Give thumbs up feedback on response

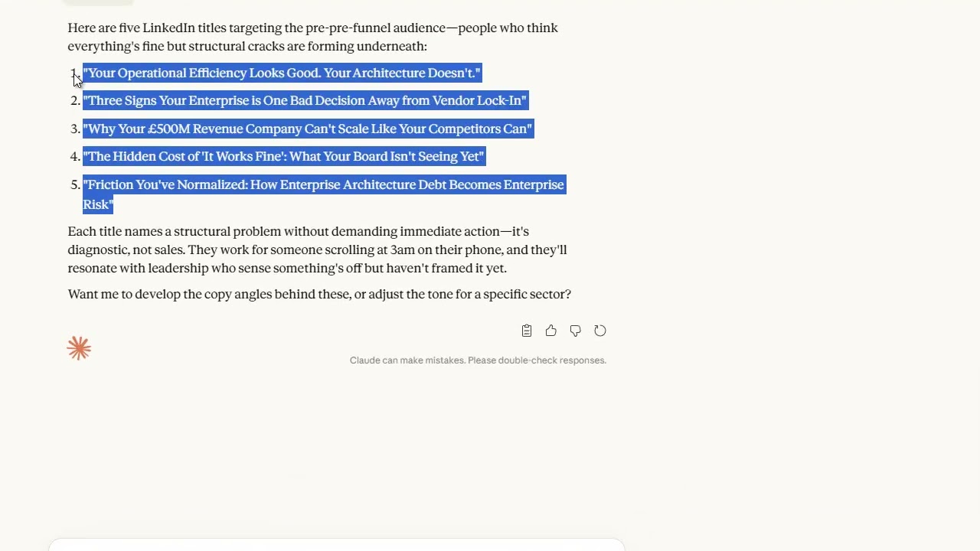pos(551,331)
